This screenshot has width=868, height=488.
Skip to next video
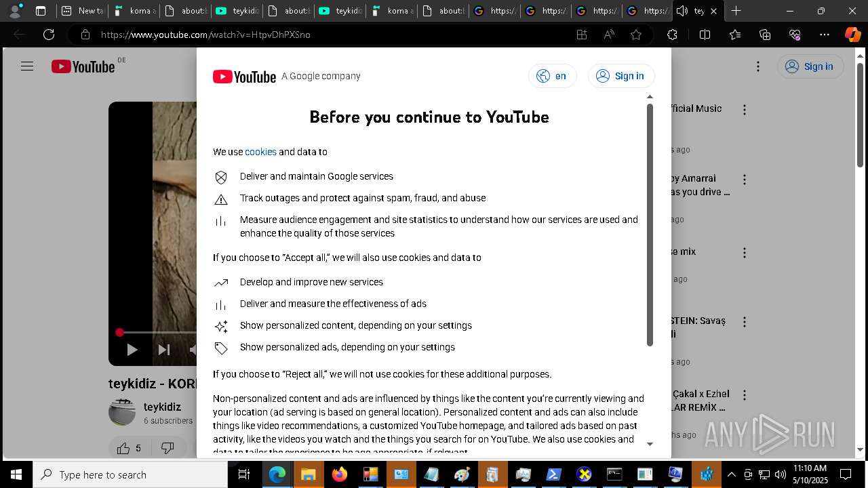[163, 350]
